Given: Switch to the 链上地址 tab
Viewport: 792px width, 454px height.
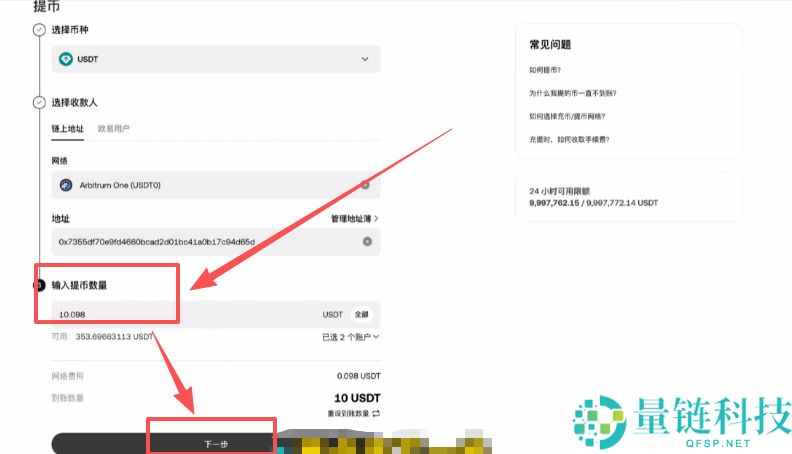Looking at the screenshot, I should [x=68, y=129].
